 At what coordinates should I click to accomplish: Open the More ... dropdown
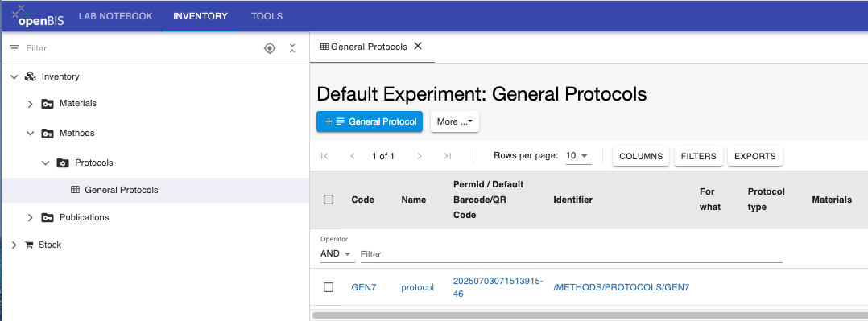coord(454,121)
